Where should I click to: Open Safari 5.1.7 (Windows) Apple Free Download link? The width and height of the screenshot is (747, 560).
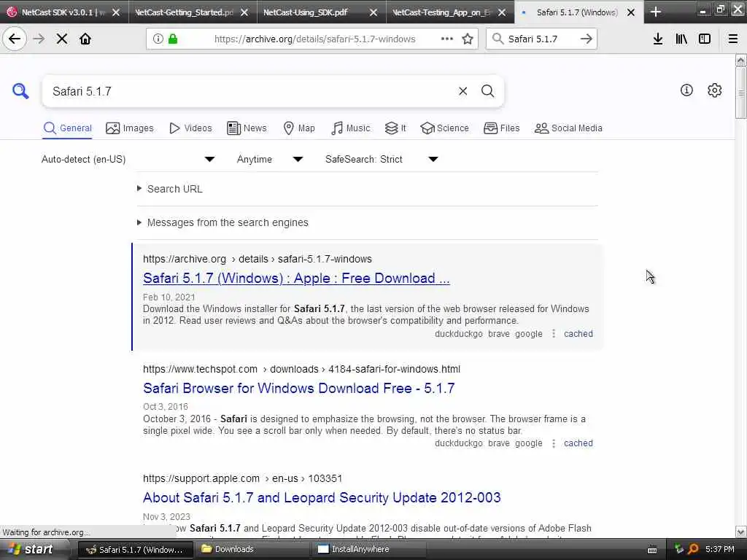pos(296,278)
